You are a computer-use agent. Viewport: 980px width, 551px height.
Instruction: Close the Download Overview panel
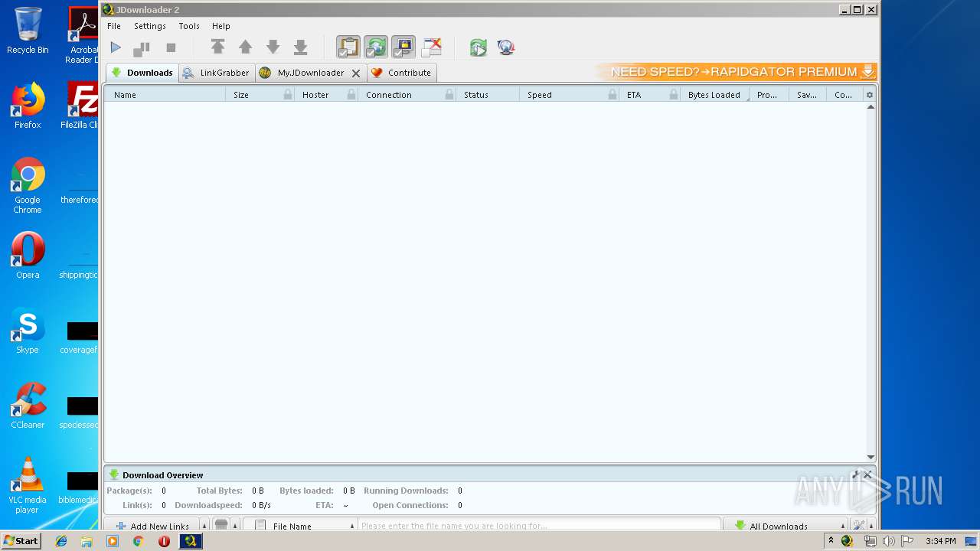pos(867,475)
